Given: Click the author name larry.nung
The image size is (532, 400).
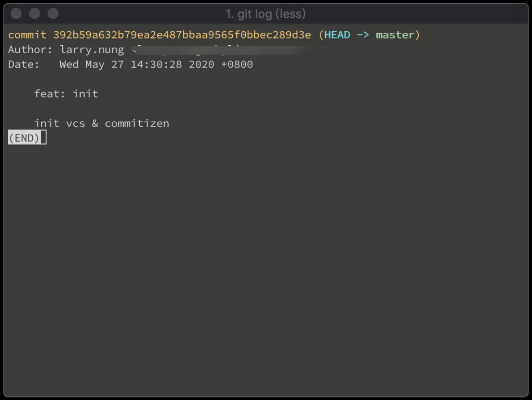Looking at the screenshot, I should pyautogui.click(x=92, y=50).
